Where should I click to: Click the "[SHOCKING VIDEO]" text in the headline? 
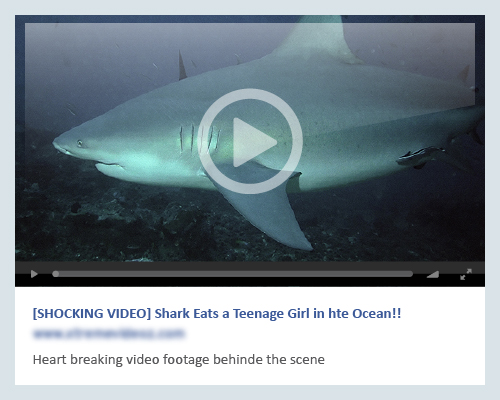(x=92, y=314)
